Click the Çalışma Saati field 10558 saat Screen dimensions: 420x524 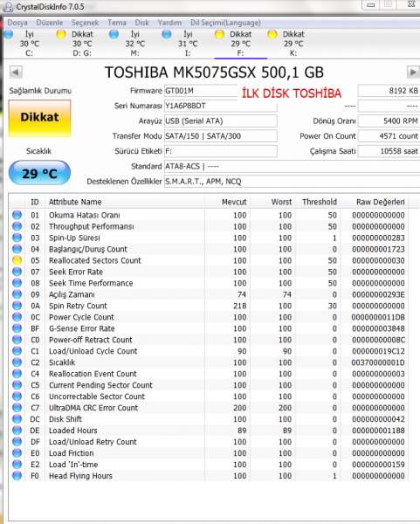tap(389, 151)
